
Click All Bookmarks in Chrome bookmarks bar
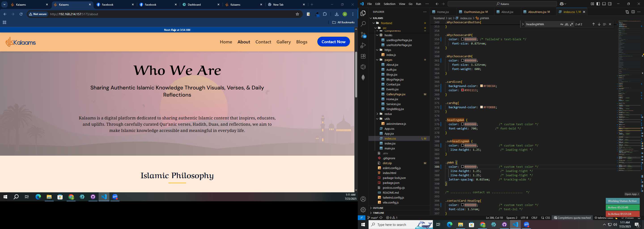[343, 22]
